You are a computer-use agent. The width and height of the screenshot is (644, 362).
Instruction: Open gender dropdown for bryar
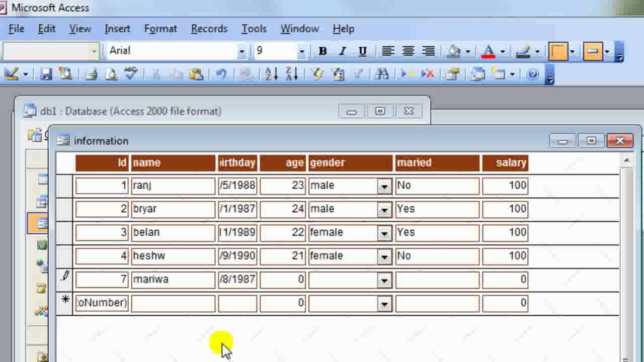click(x=384, y=209)
